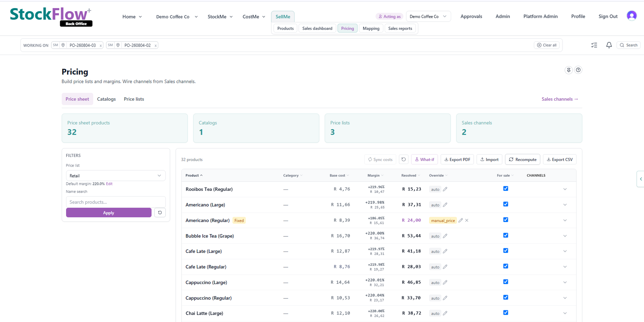Click the Recompute button
Screen dimensions: 644x322
click(523, 160)
